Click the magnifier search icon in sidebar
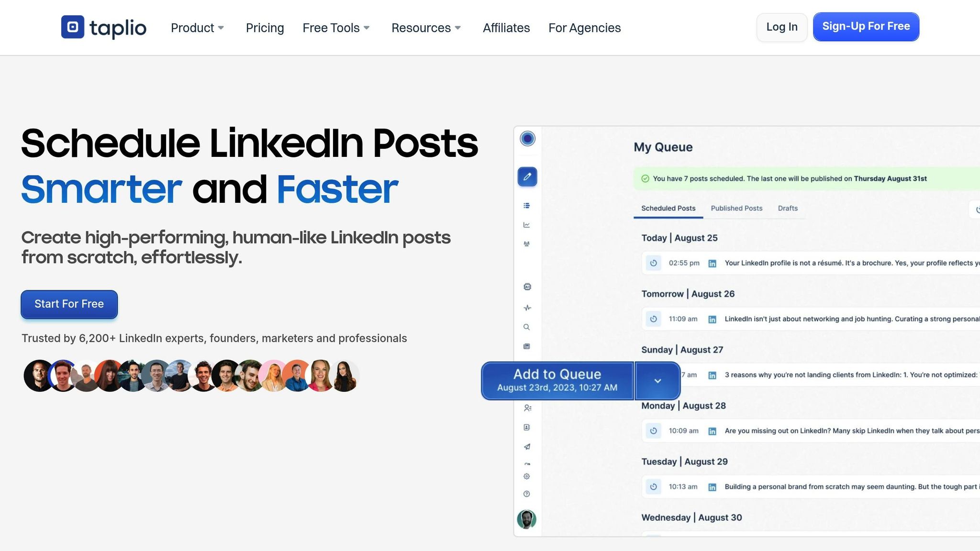 526,327
